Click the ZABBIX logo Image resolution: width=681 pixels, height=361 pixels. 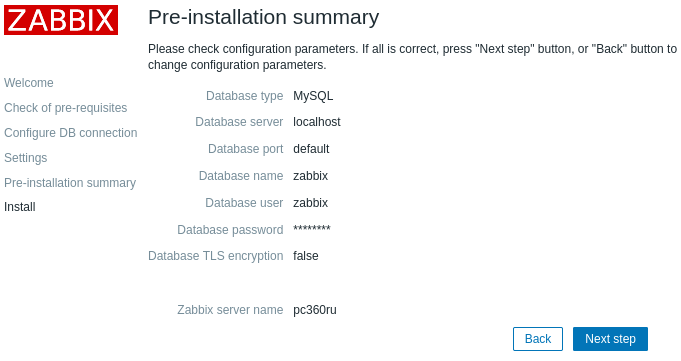click(61, 20)
